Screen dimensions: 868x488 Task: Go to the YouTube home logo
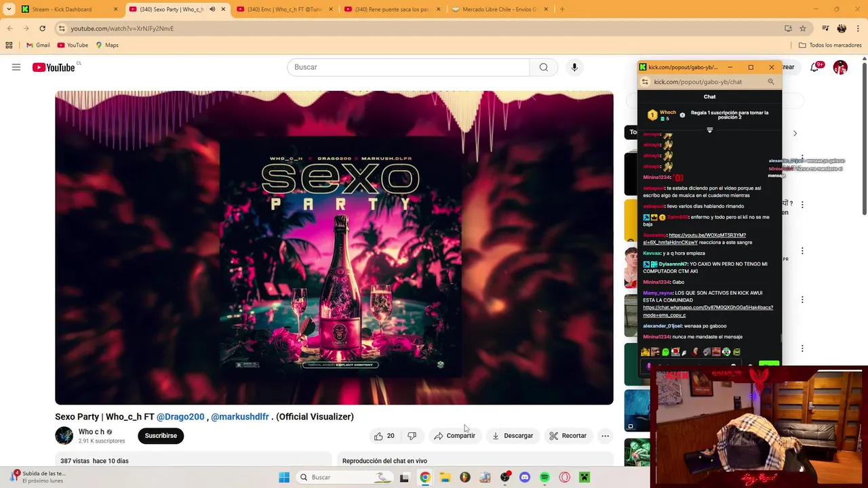[x=54, y=67]
